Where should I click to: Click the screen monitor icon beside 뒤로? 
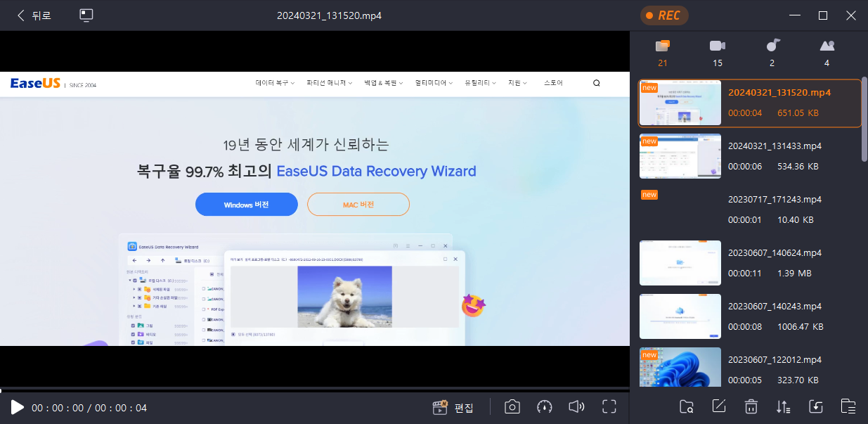pos(86,15)
